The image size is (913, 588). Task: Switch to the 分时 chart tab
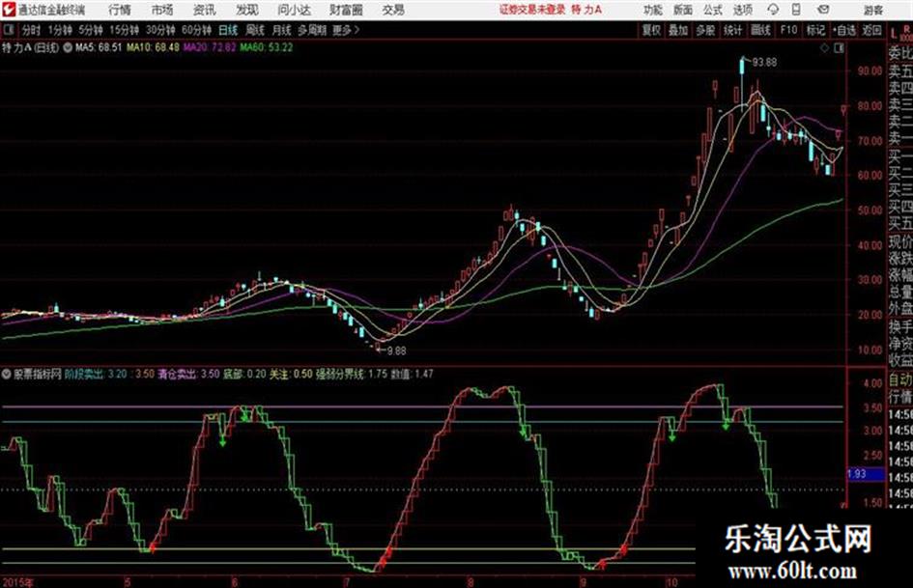32,30
